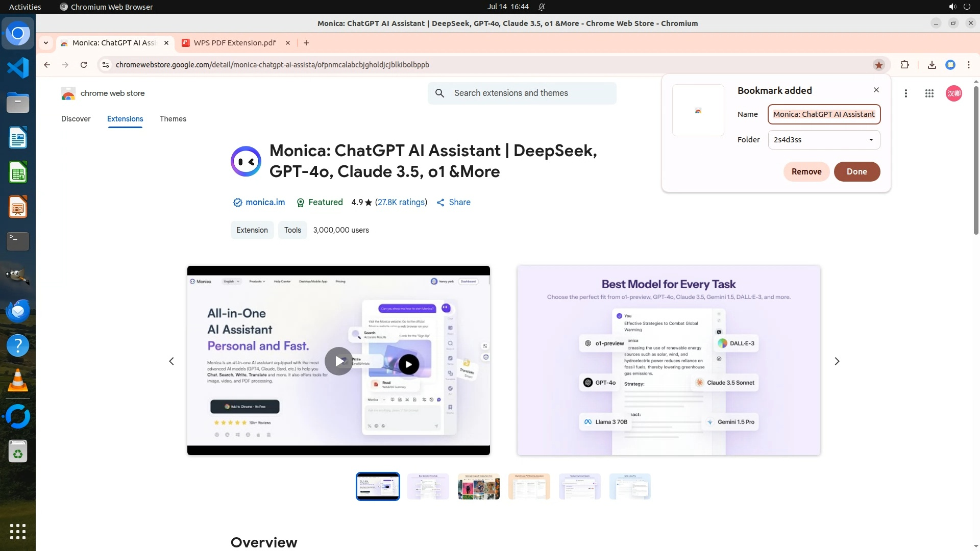Open Thunderbird mail from dock
Viewport: 980px width, 551px height.
(x=18, y=311)
